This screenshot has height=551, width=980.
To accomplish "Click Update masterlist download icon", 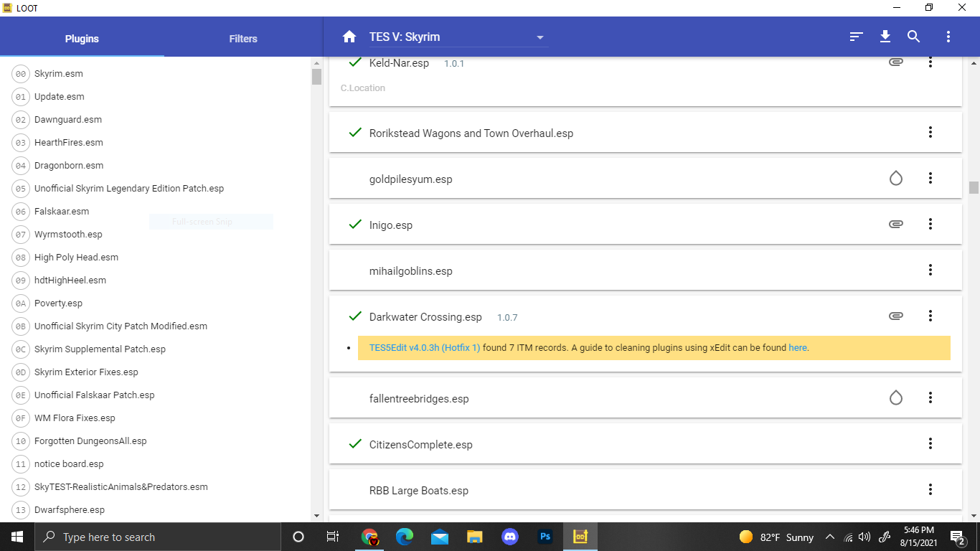I will pyautogui.click(x=885, y=37).
